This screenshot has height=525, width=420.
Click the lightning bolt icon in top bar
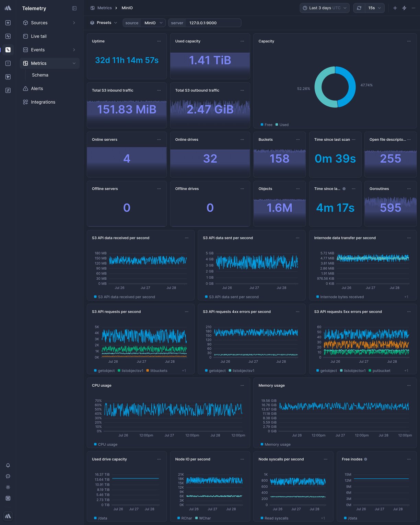tap(404, 8)
